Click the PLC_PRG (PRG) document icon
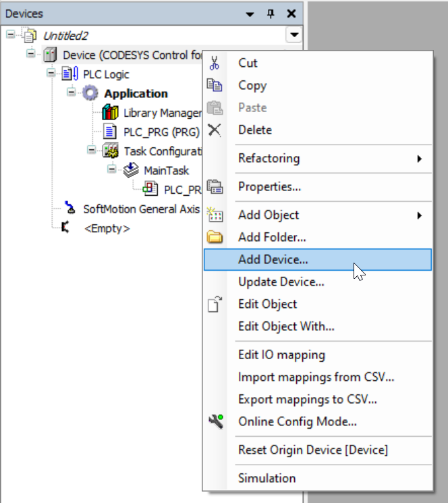The height and width of the screenshot is (503, 448). pyautogui.click(x=109, y=132)
